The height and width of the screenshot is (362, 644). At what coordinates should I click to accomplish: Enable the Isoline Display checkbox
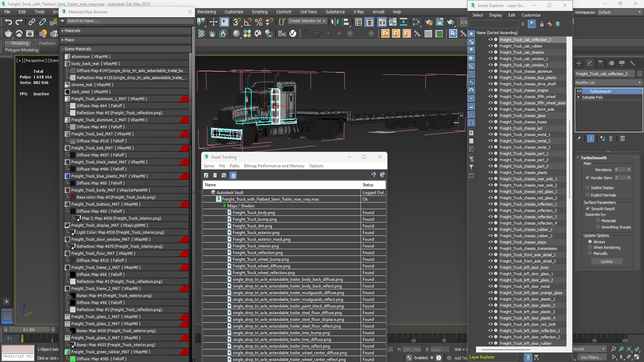pyautogui.click(x=588, y=188)
